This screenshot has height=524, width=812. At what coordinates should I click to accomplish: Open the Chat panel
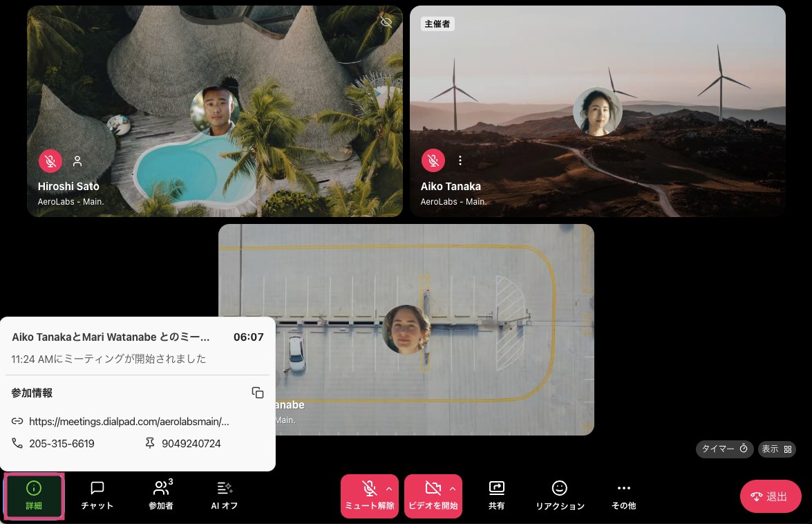click(x=97, y=496)
